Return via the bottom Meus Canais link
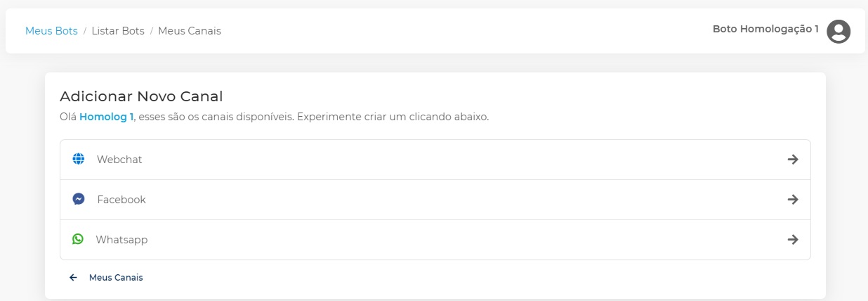The height and width of the screenshot is (301, 868). click(x=116, y=278)
